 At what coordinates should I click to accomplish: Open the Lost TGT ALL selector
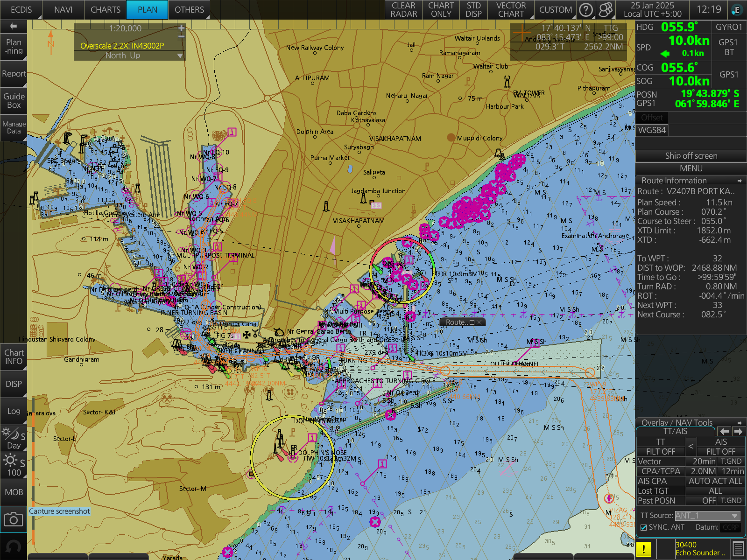coord(715,491)
